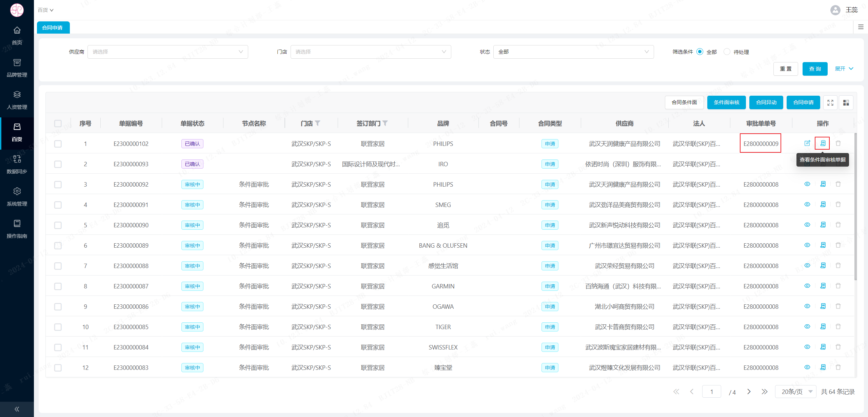868x417 pixels.
Task: Go to next page arrow
Action: (749, 392)
